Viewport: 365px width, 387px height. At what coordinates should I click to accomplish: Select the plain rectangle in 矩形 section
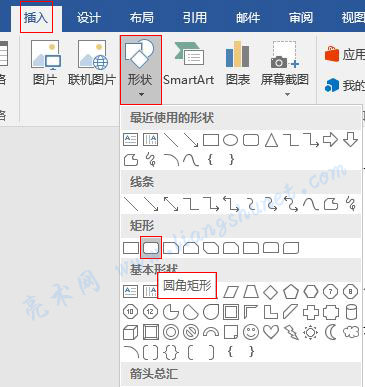131,248
